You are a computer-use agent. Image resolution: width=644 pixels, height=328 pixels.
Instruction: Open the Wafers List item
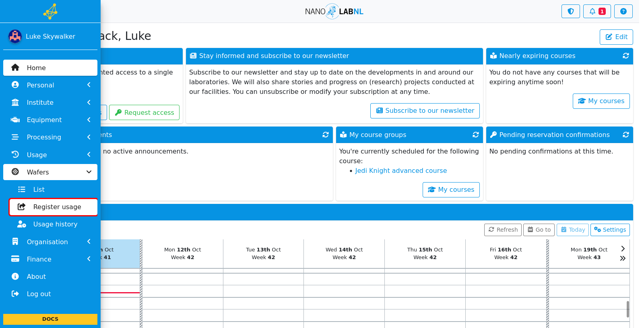click(54, 189)
